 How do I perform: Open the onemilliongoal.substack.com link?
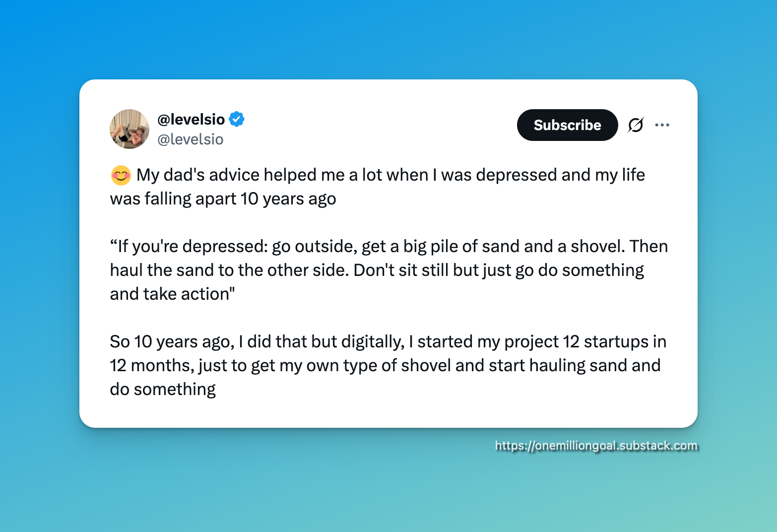[x=596, y=446]
